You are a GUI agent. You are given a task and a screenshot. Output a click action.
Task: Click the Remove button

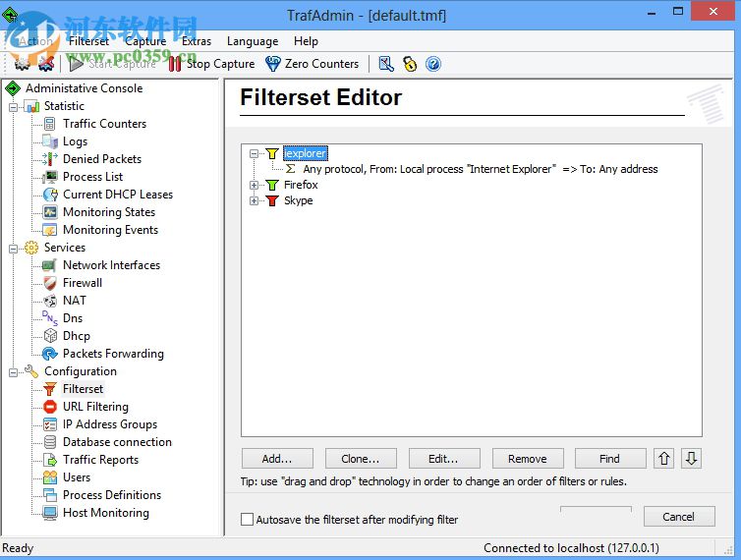coord(528,459)
